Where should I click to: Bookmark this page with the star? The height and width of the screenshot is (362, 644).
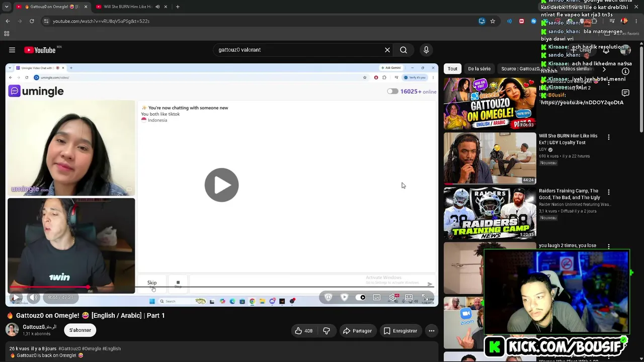pos(493,21)
